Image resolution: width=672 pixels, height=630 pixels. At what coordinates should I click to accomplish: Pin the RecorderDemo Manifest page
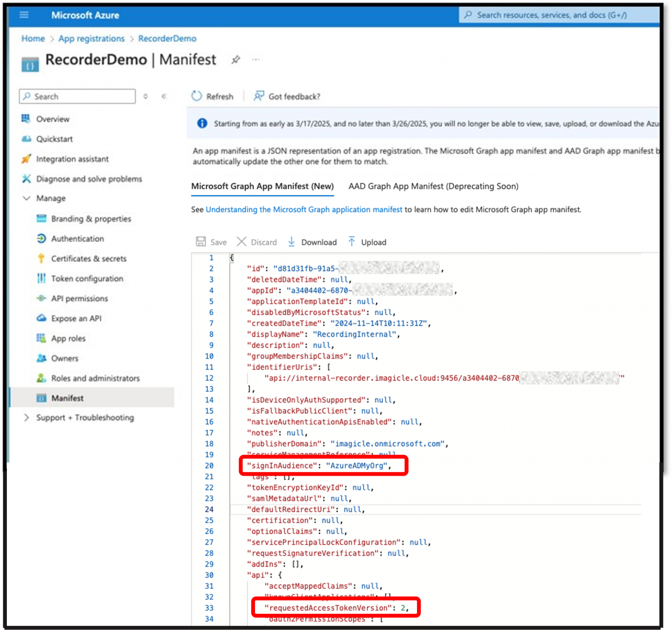pos(236,60)
